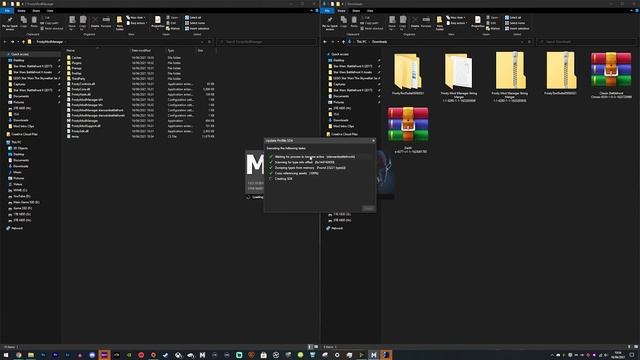The image size is (640, 360).
Task: Click Copy icon in FrostyModManager window ribbon
Action: click(x=24, y=22)
